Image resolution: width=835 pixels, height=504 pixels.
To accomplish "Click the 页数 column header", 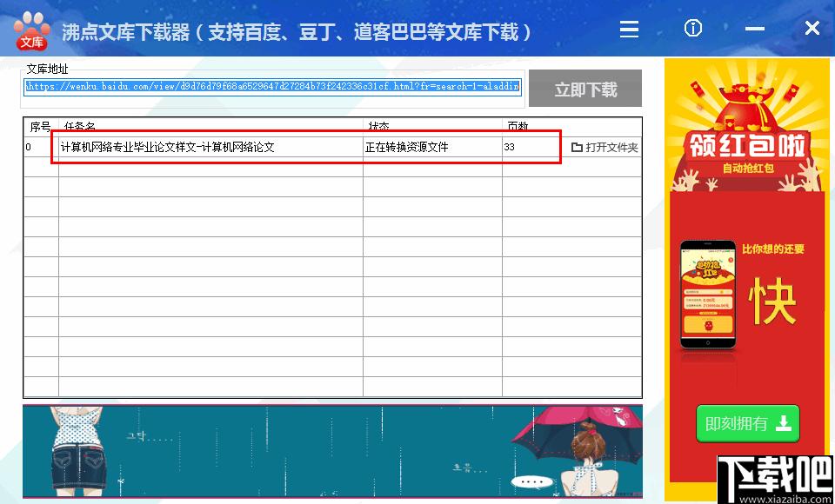I will tap(518, 127).
